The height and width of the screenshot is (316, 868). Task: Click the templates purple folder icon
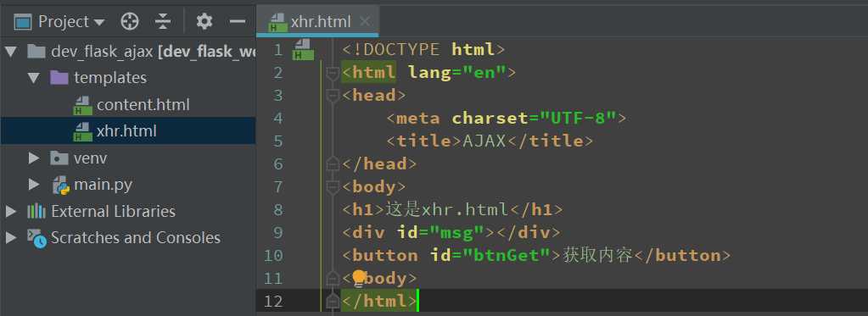[59, 78]
